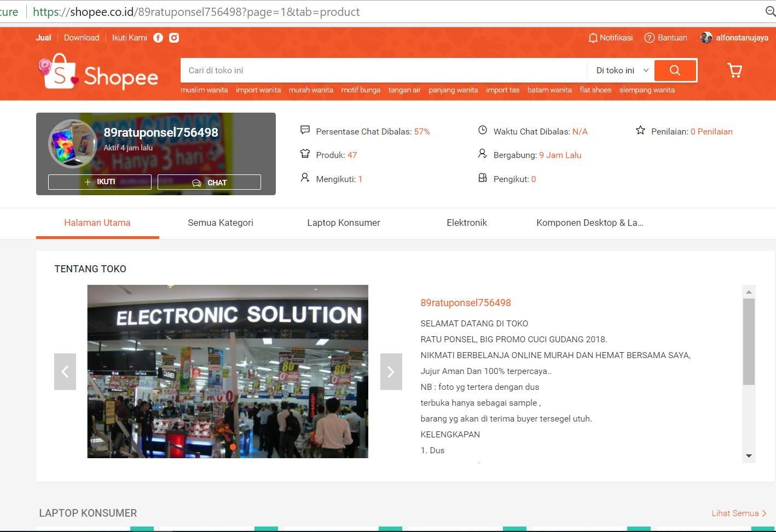This screenshot has width=776, height=532.
Task: Search suggestion 'murah wanita'
Action: click(x=311, y=90)
